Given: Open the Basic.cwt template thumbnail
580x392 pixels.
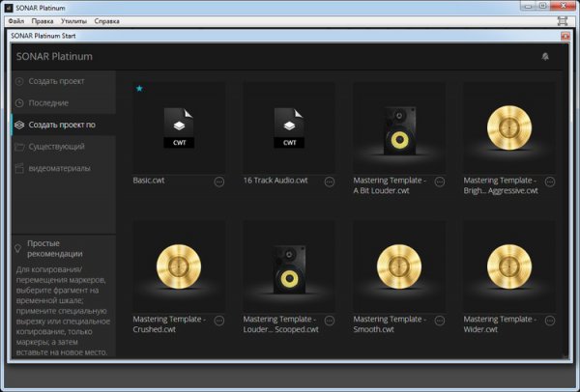Looking at the screenshot, I should (179, 128).
